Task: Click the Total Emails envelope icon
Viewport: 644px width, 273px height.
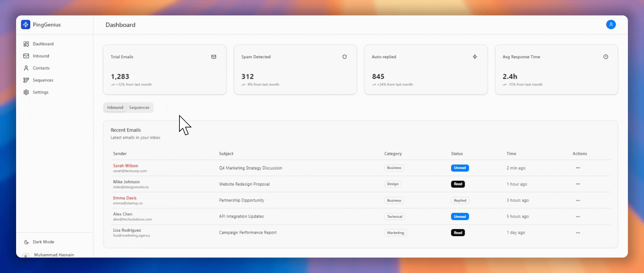Action: pos(214,57)
